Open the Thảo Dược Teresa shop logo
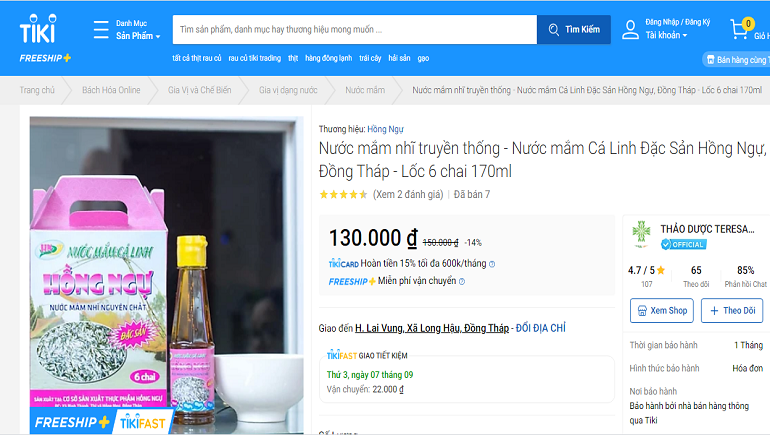This screenshot has height=435, width=770. click(641, 233)
